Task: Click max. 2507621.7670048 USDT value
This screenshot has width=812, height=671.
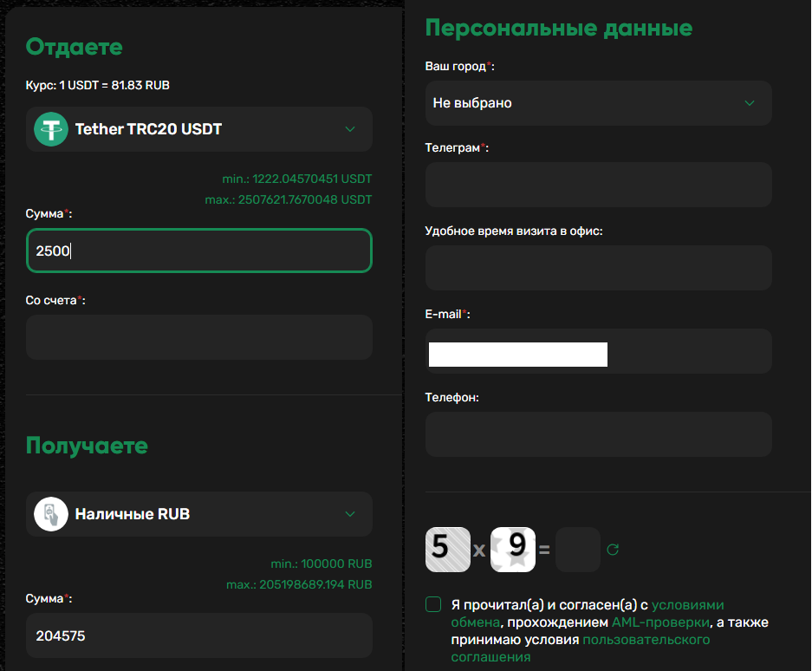Action: (289, 199)
